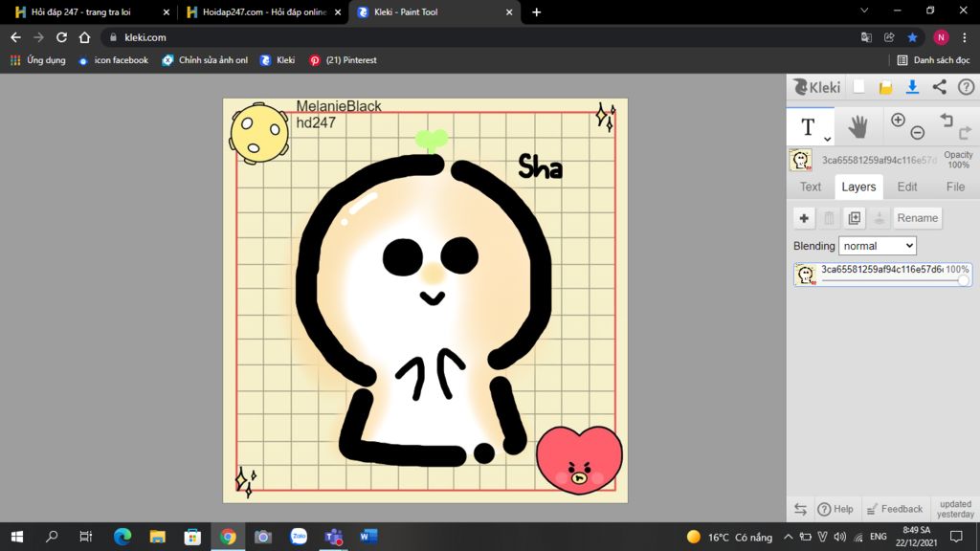
Task: Open the translate page icon
Action: pos(866,37)
